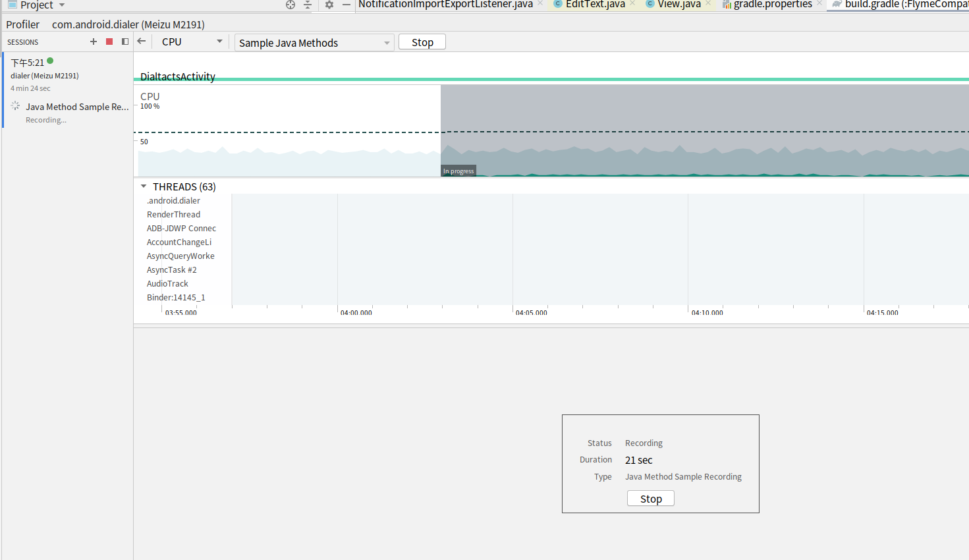Collapse the THREADS (63) section
Image resolution: width=969 pixels, height=560 pixels.
point(144,186)
